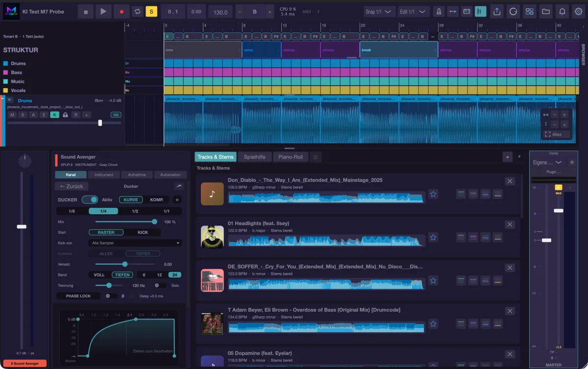Viewport: 588px width, 369px height.
Task: Toggle the loop button in transport
Action: pyautogui.click(x=138, y=11)
